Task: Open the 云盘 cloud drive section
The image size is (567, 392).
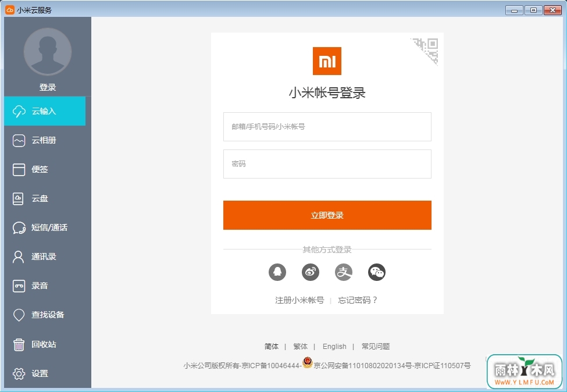Action: (x=45, y=198)
